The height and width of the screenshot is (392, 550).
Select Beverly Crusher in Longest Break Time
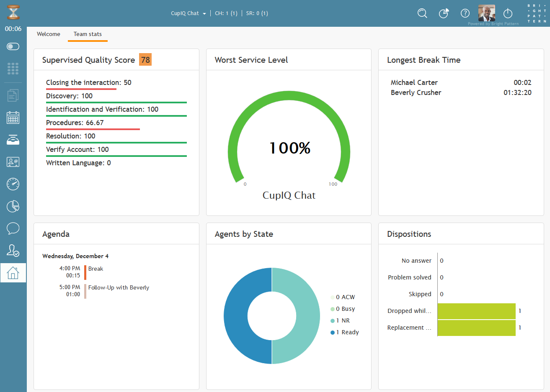[416, 93]
